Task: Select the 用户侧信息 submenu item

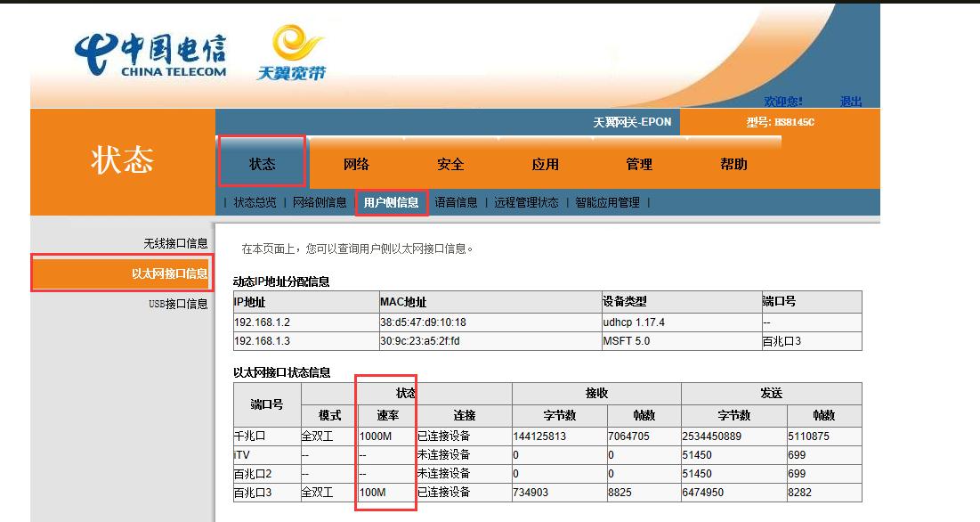Action: tap(391, 201)
